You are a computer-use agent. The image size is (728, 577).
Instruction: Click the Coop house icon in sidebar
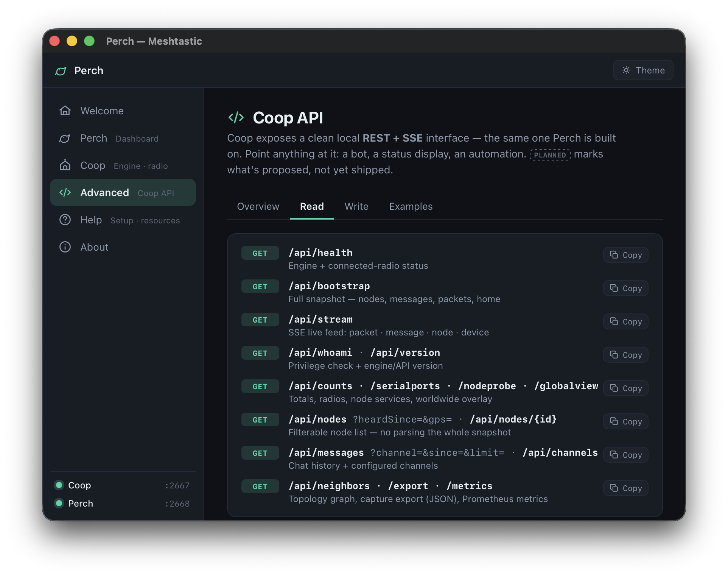click(x=65, y=165)
